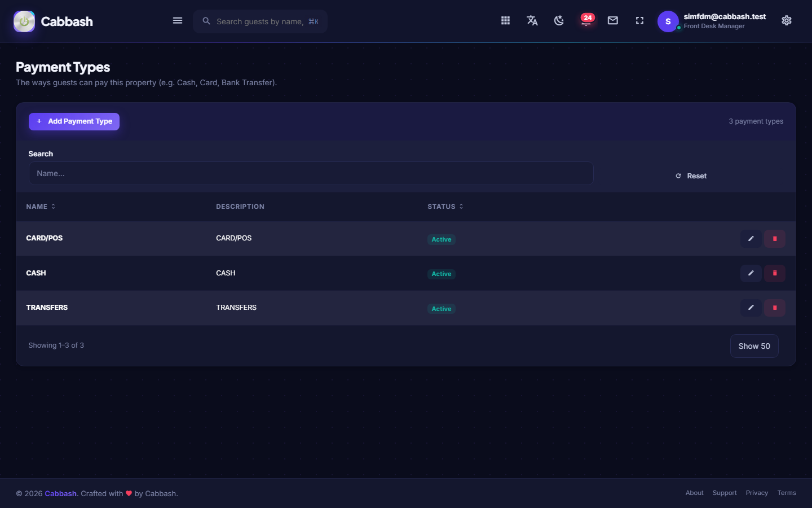This screenshot has height=508, width=812.
Task: Select the TRANSFERS name cell
Action: [x=47, y=308]
